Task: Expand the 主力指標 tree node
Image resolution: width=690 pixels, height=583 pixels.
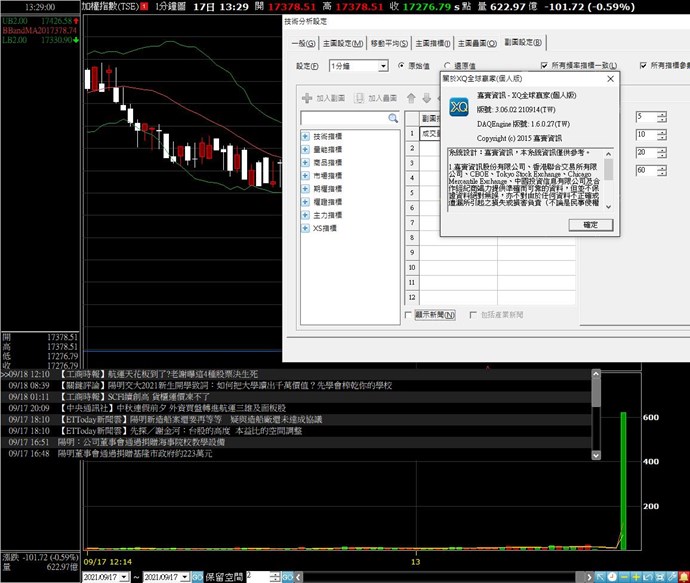Action: point(305,215)
